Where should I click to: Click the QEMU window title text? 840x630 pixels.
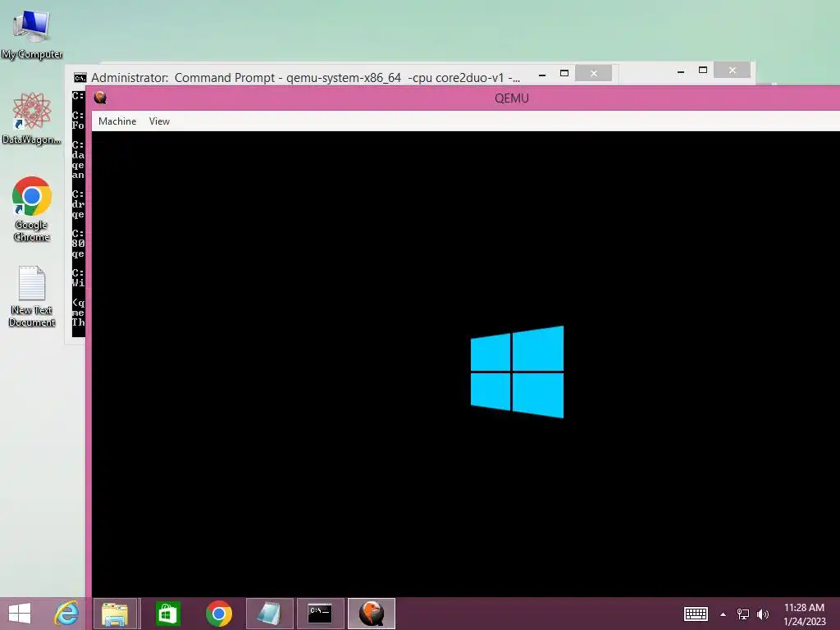click(512, 98)
